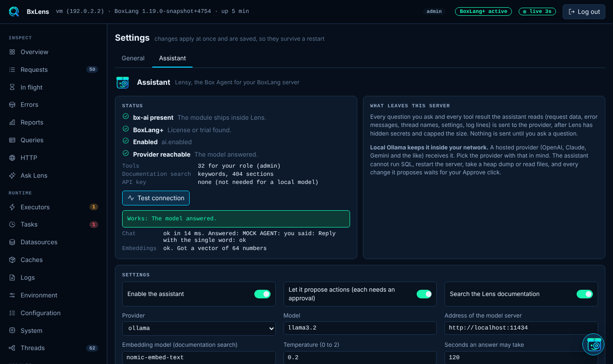Click the In flight hourglass icon

pyautogui.click(x=12, y=87)
